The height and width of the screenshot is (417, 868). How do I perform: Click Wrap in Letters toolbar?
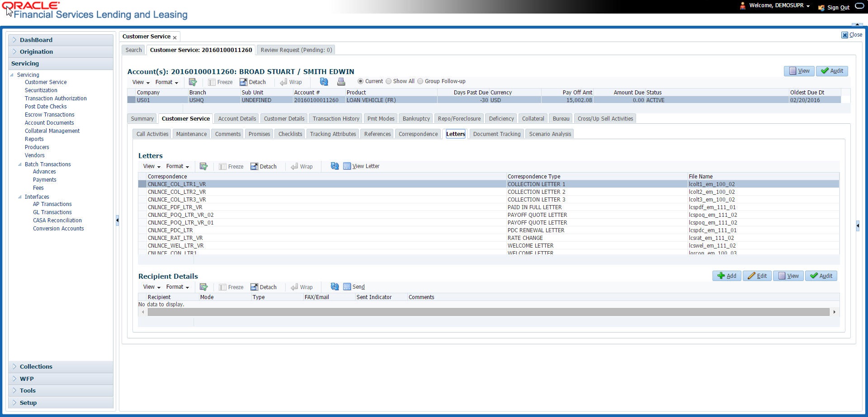tap(302, 166)
